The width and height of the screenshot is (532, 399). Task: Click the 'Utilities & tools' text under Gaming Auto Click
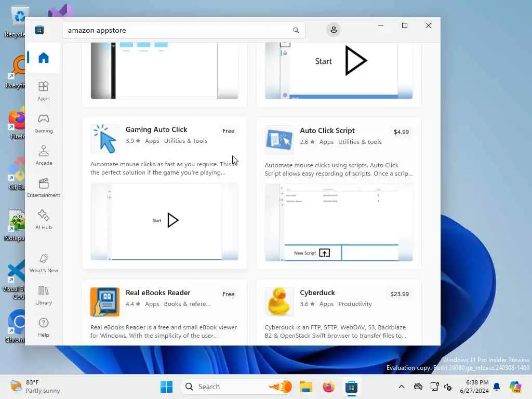185,141
